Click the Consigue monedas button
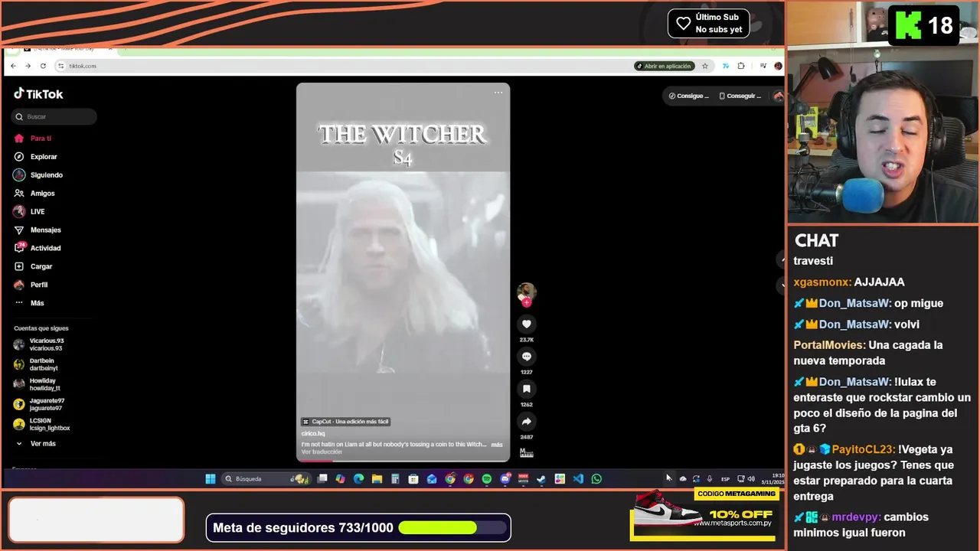Image resolution: width=980 pixels, height=551 pixels. point(688,96)
